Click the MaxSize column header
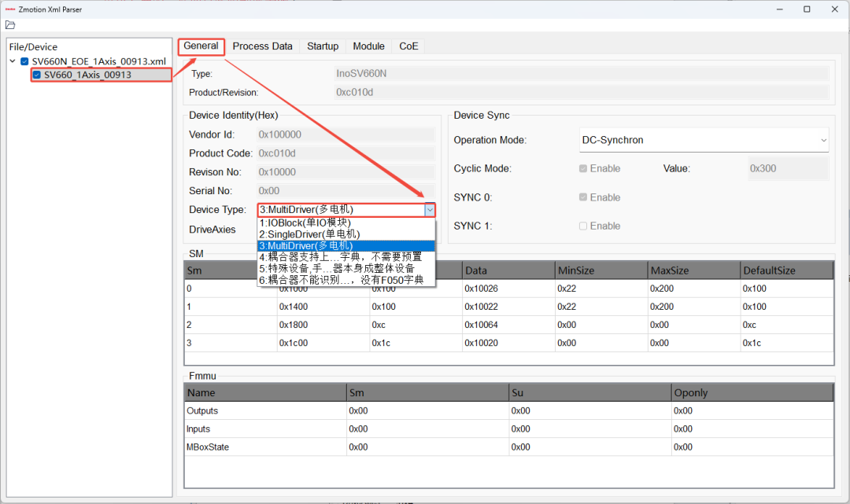Viewport: 850px width, 504px height. pos(693,270)
